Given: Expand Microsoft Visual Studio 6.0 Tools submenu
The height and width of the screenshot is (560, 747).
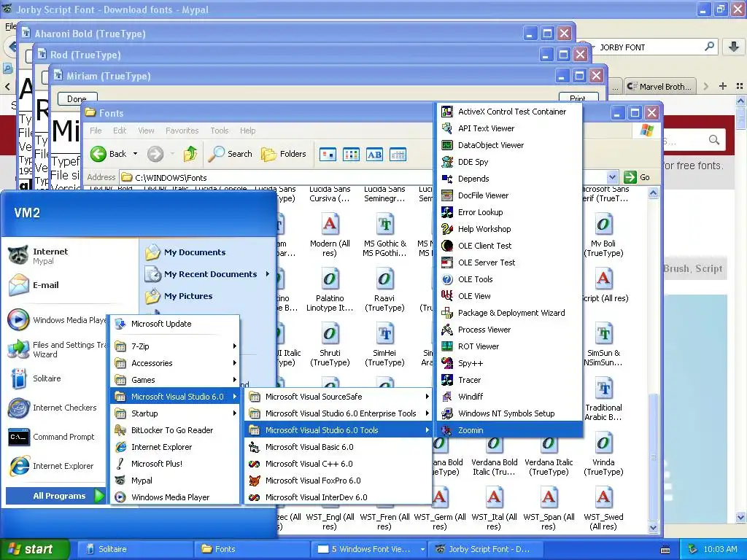Looking at the screenshot, I should (338, 430).
